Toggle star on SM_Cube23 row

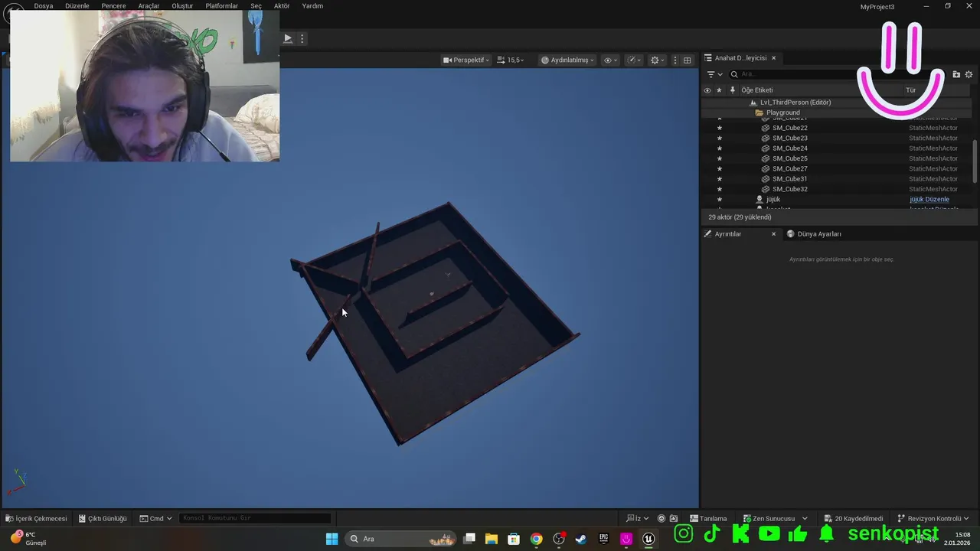coord(719,139)
